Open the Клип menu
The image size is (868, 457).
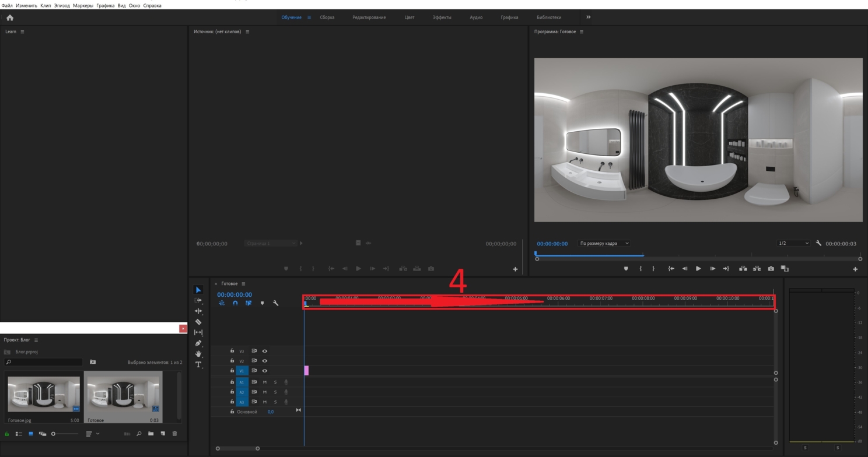click(x=45, y=5)
